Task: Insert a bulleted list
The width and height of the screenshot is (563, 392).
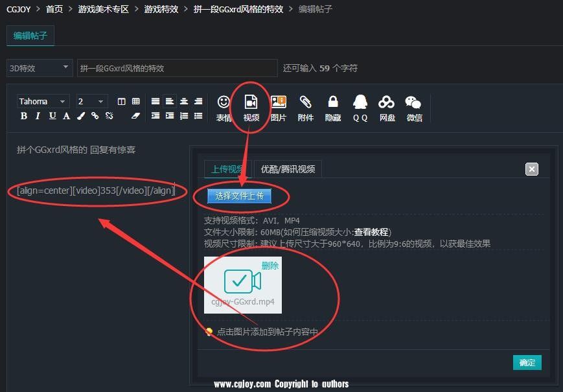Action: (198, 116)
